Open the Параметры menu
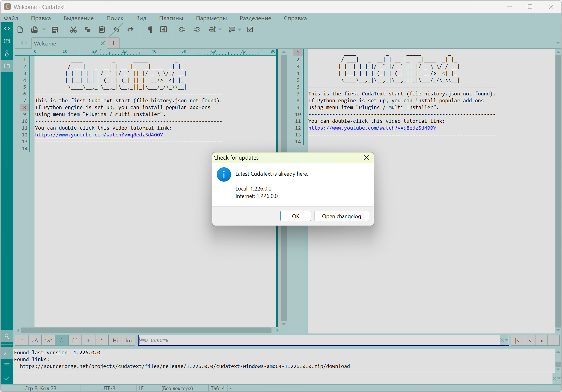Screen dimensions: 562x392 [x=211, y=18]
